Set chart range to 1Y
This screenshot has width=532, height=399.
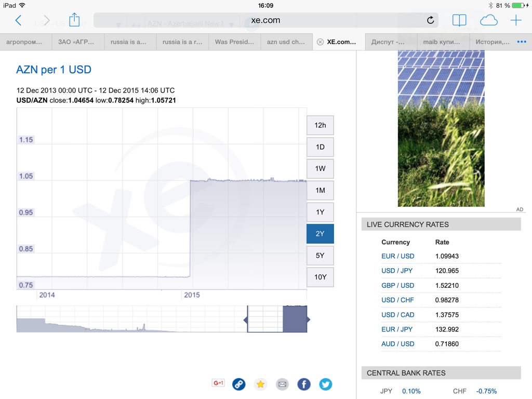click(320, 212)
